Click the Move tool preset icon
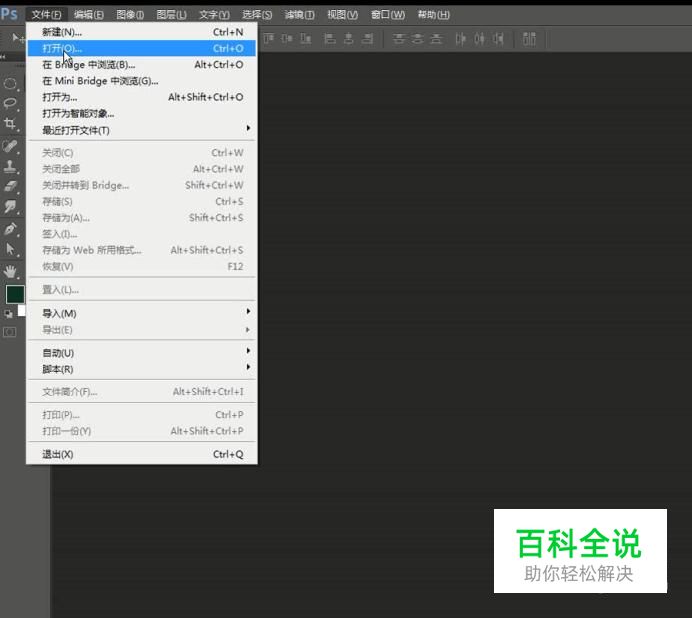This screenshot has height=618, width=692. pyautogui.click(x=18, y=38)
